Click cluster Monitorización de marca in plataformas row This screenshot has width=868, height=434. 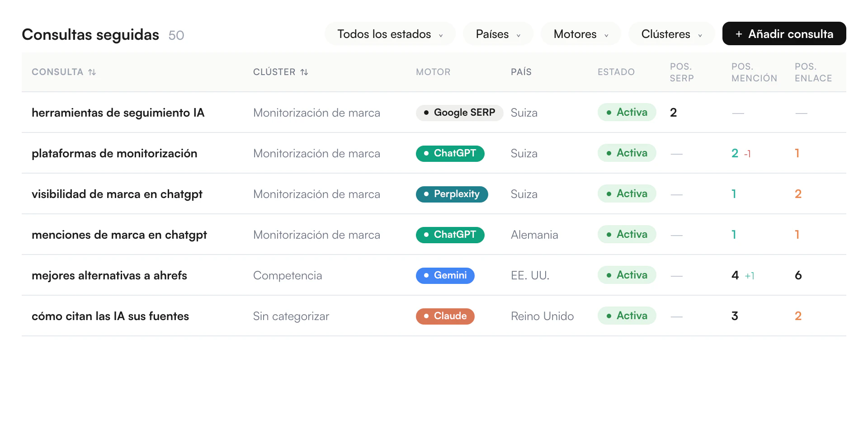[x=316, y=153]
